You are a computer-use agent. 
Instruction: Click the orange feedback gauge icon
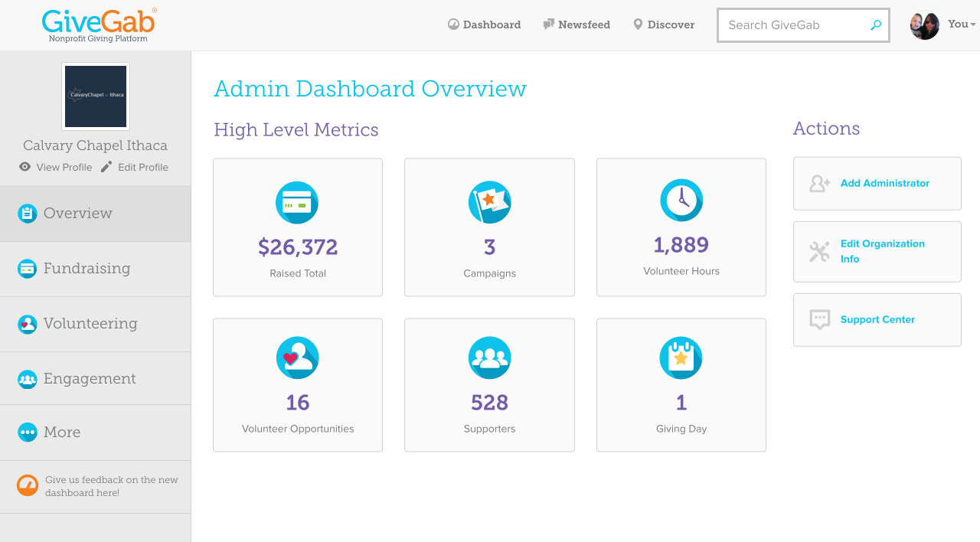point(28,486)
